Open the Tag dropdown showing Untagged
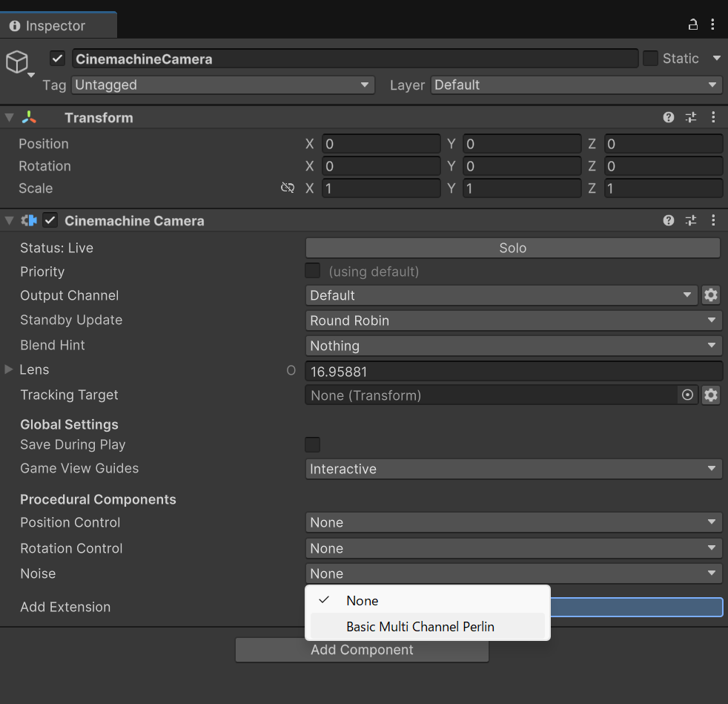The height and width of the screenshot is (704, 728). pos(223,85)
